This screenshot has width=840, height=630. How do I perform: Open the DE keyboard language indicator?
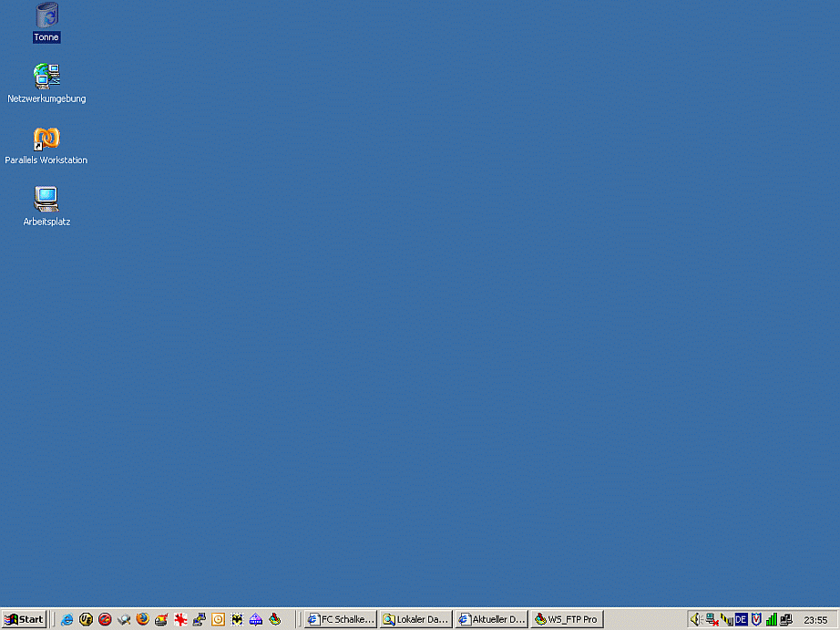tap(742, 619)
